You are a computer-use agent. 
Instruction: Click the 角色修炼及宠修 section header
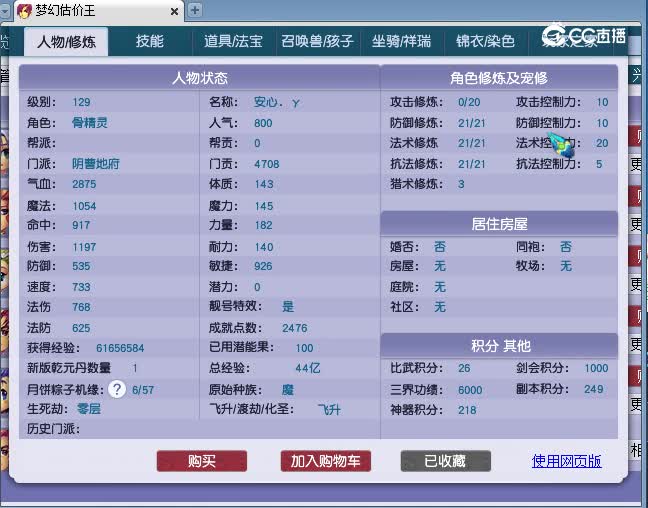pyautogui.click(x=499, y=78)
